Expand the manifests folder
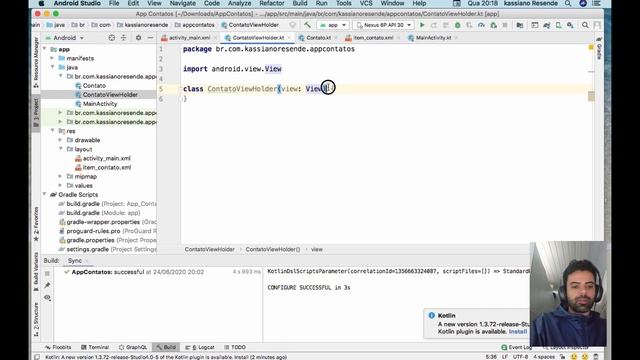640x360 pixels. click(53, 58)
